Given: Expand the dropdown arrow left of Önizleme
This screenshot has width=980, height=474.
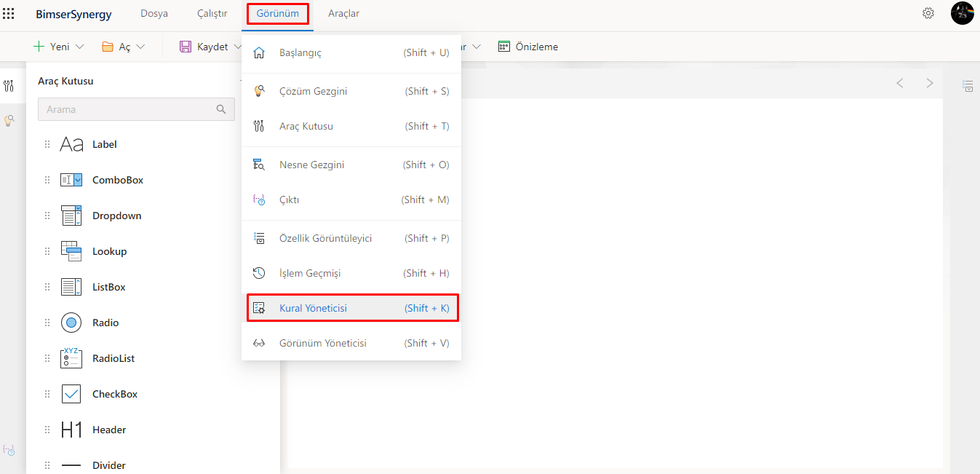Looking at the screenshot, I should [x=477, y=47].
